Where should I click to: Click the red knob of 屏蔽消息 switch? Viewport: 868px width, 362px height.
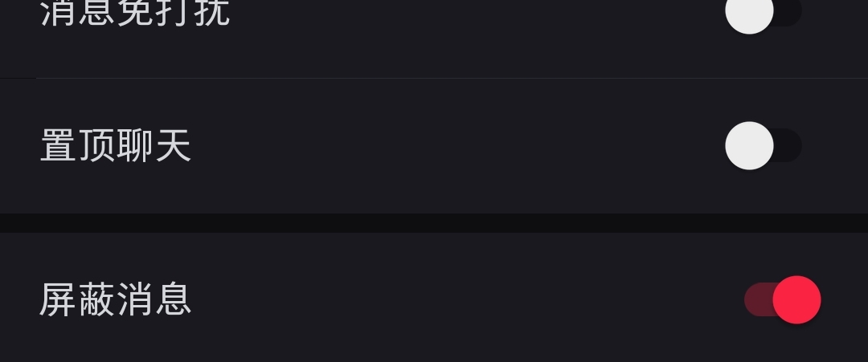click(x=796, y=300)
